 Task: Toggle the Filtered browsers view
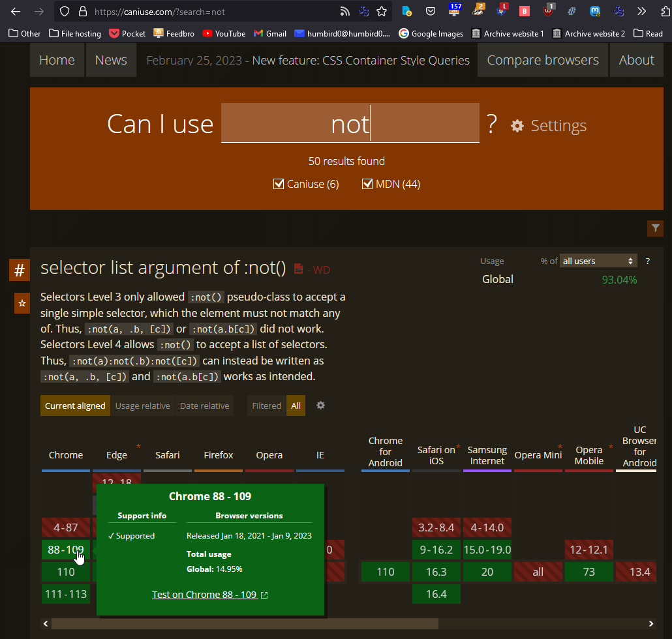266,406
